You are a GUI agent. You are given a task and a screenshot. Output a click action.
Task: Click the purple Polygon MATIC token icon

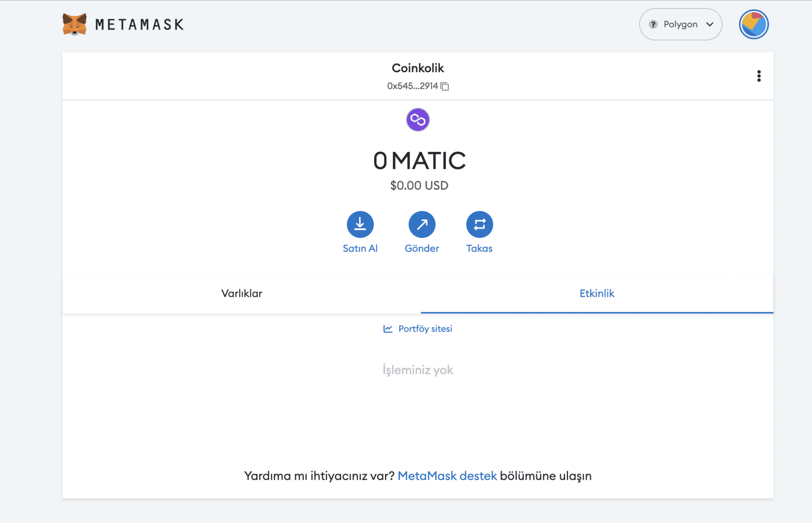418,119
